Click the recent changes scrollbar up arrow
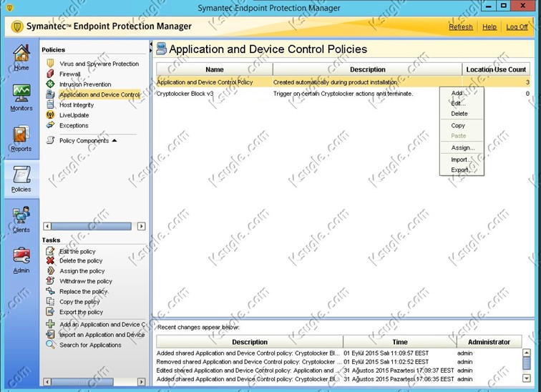This screenshot has height=392, width=541. coord(527,353)
